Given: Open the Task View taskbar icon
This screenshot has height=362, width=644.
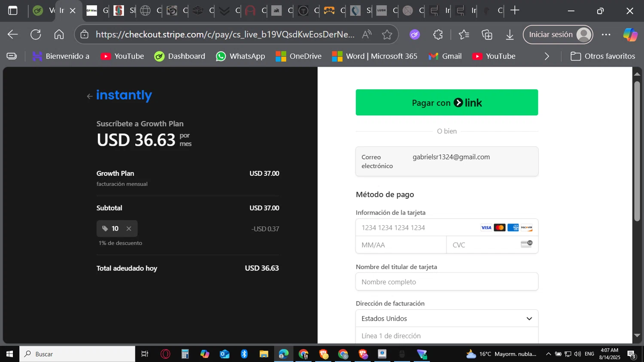Looking at the screenshot, I should [145, 354].
